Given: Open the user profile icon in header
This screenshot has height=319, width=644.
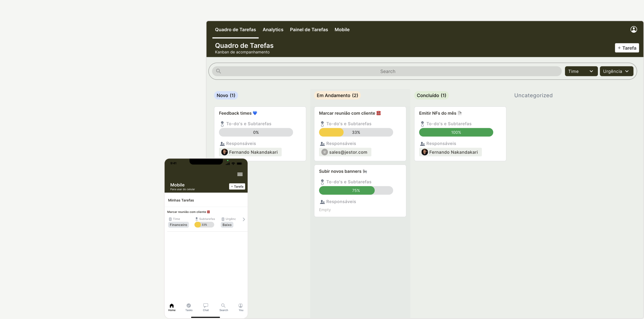Looking at the screenshot, I should (x=633, y=29).
